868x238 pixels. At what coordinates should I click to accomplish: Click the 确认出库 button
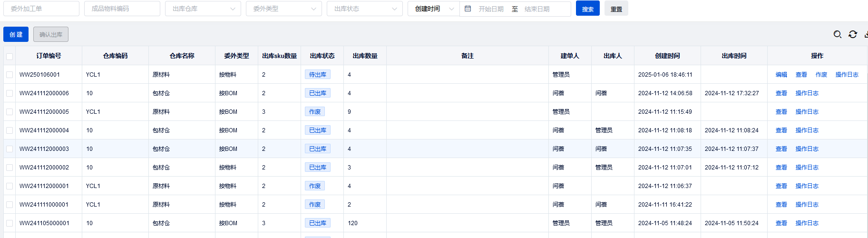coord(51,34)
